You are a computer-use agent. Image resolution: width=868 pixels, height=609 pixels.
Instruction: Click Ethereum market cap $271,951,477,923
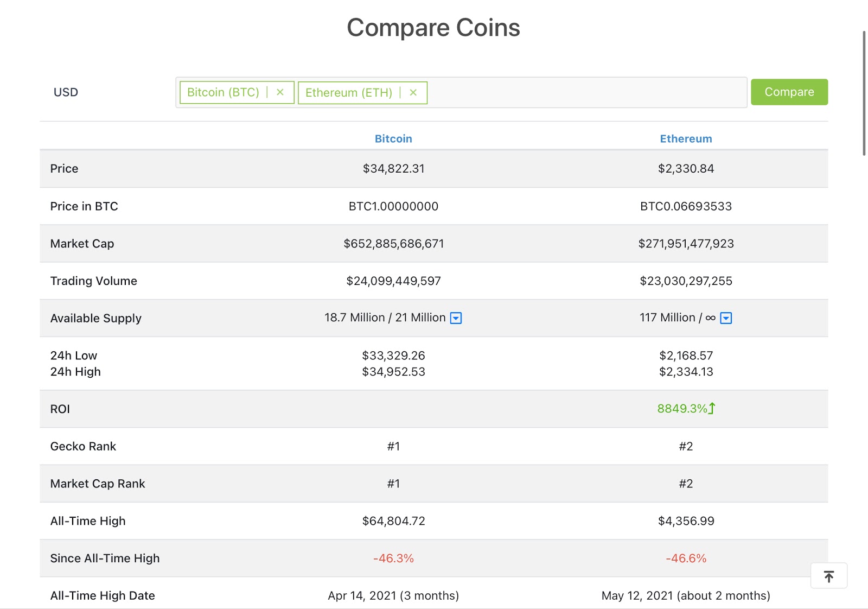click(x=686, y=244)
